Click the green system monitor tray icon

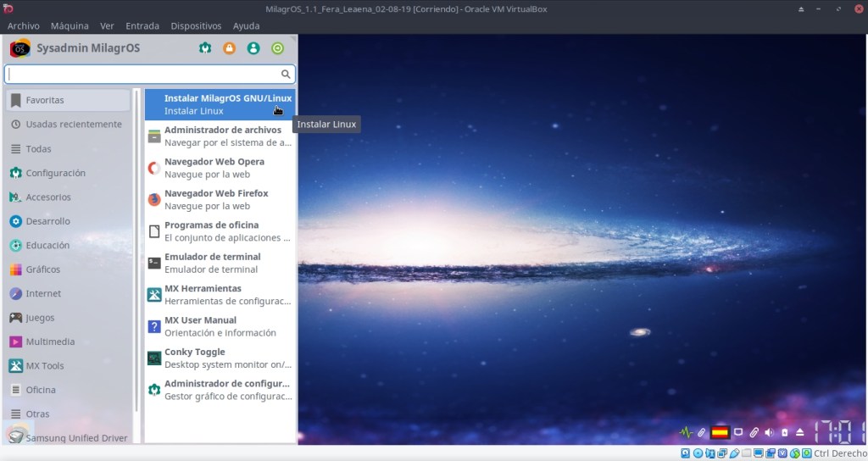[687, 433]
